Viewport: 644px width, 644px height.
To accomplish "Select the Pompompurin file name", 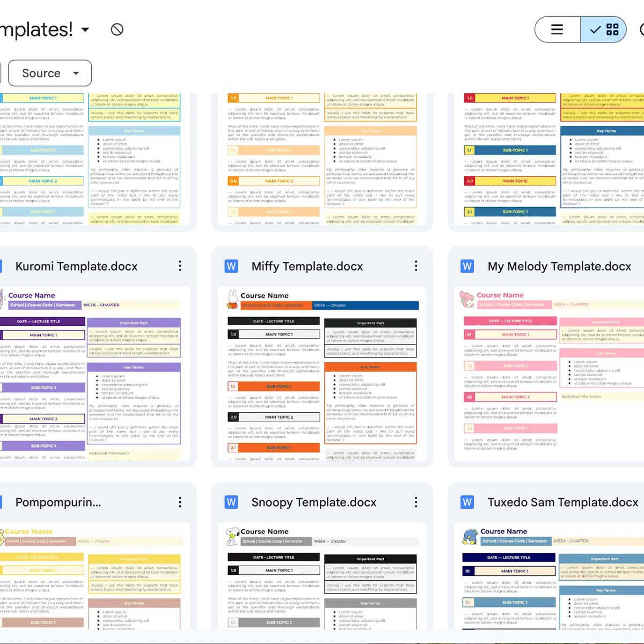I will click(x=58, y=502).
